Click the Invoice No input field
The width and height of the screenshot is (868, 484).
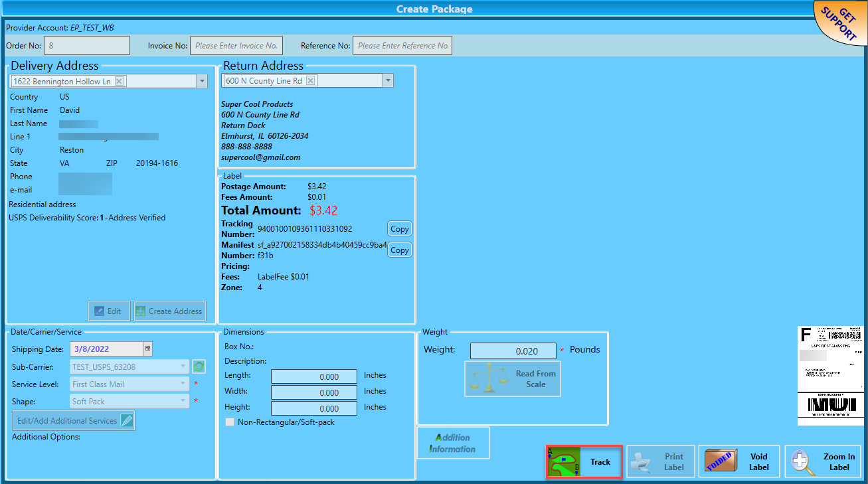[236, 46]
